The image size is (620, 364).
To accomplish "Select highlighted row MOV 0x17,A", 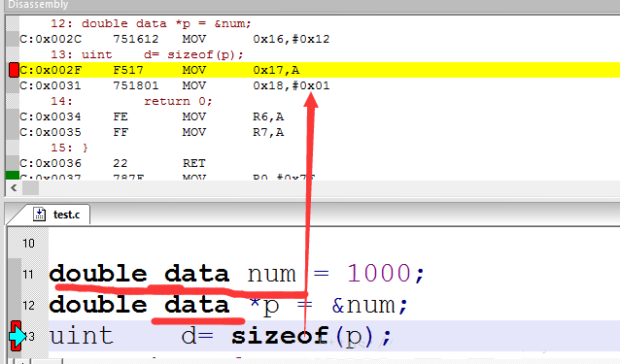I will point(320,70).
